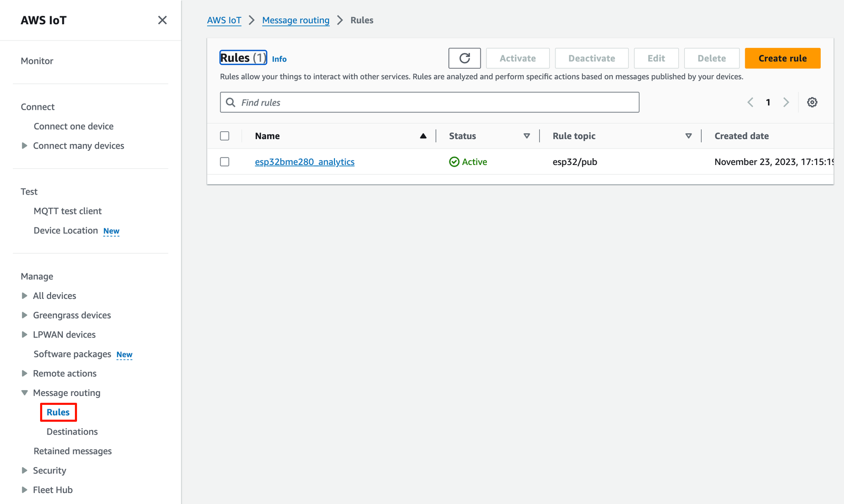Click the Create rule button

(782, 58)
